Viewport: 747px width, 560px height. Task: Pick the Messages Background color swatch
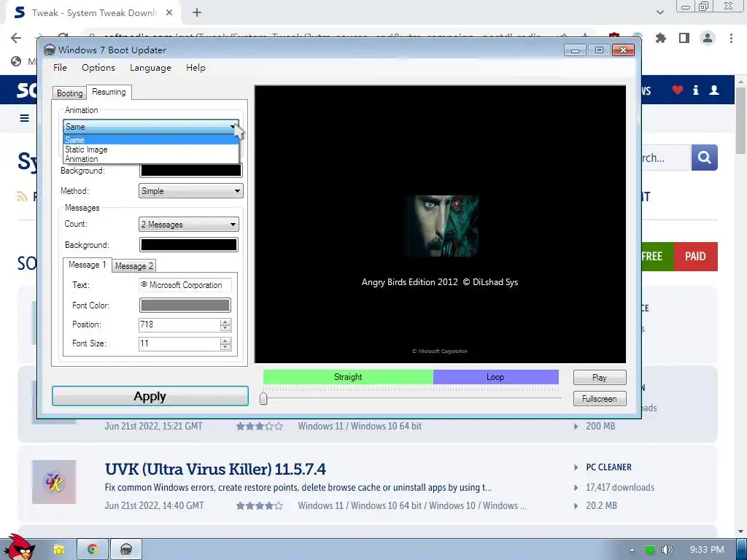pos(189,245)
